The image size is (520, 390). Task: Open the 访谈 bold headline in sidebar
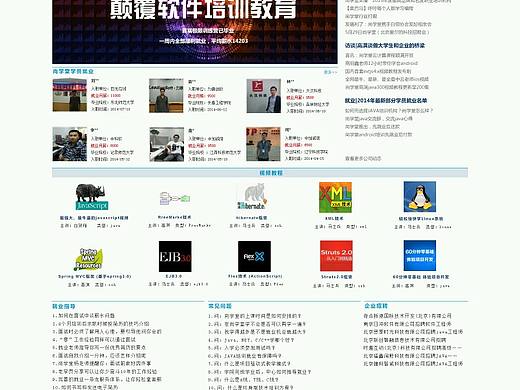pyautogui.click(x=385, y=45)
